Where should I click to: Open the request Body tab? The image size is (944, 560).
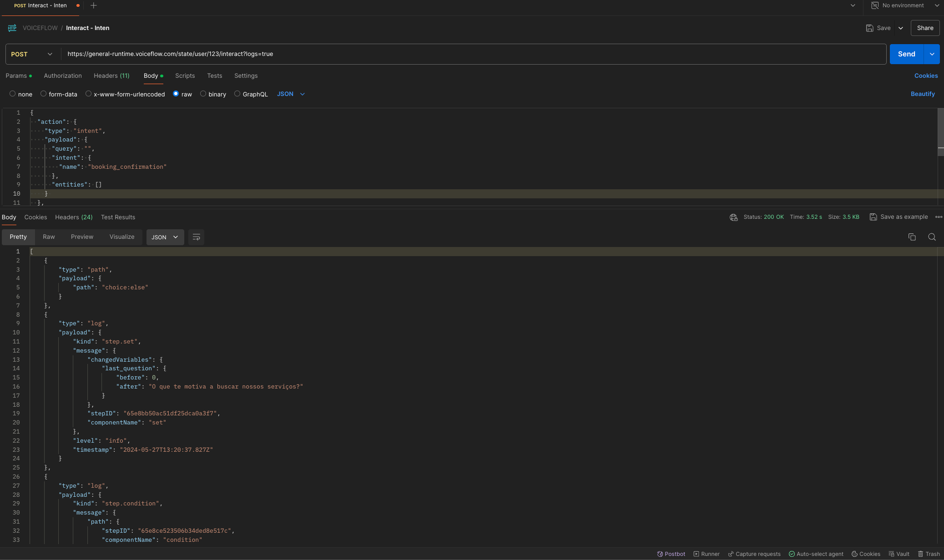(x=153, y=76)
